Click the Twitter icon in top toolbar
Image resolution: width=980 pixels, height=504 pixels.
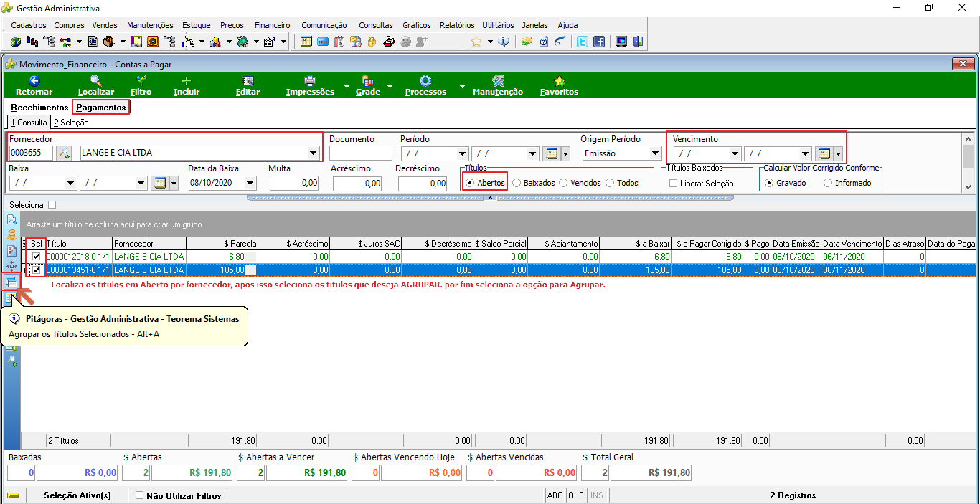tap(583, 42)
